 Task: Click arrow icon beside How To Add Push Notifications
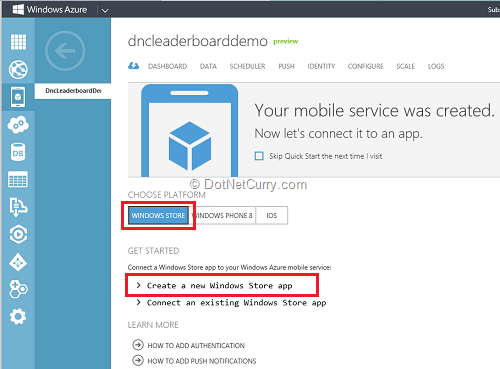pos(138,360)
